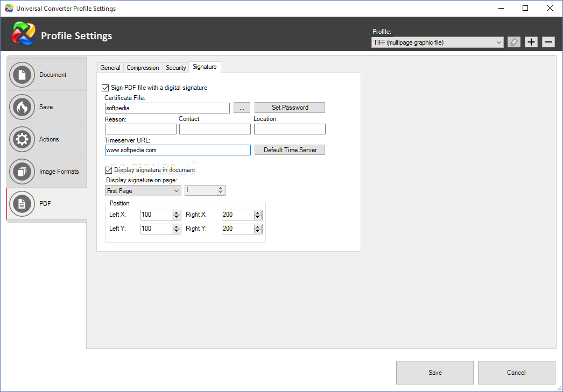The width and height of the screenshot is (563, 392).
Task: Save the profile settings
Action: (435, 373)
